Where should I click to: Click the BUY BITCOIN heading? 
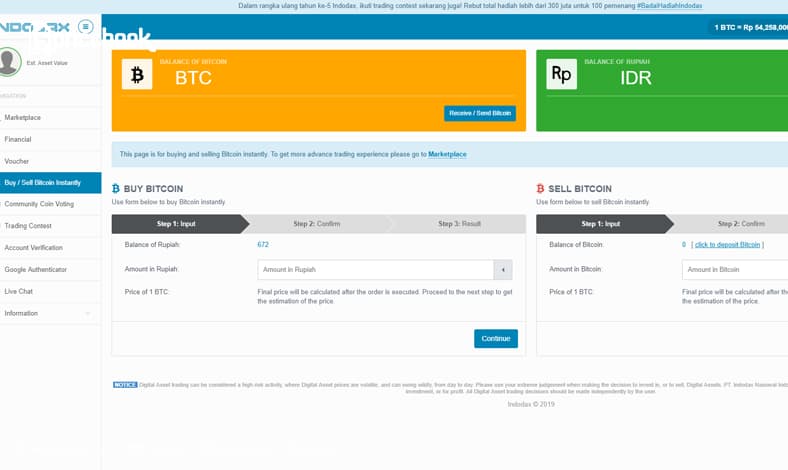153,189
